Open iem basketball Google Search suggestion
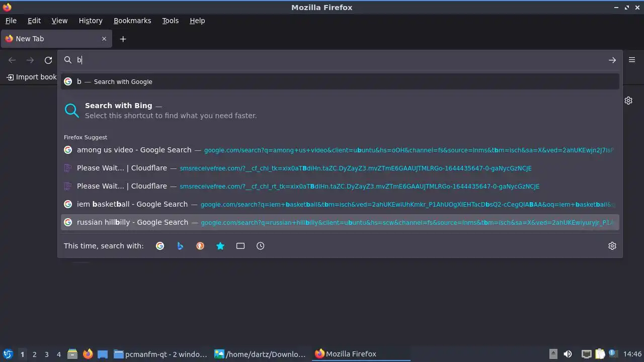This screenshot has height=362, width=644. pyautogui.click(x=340, y=204)
